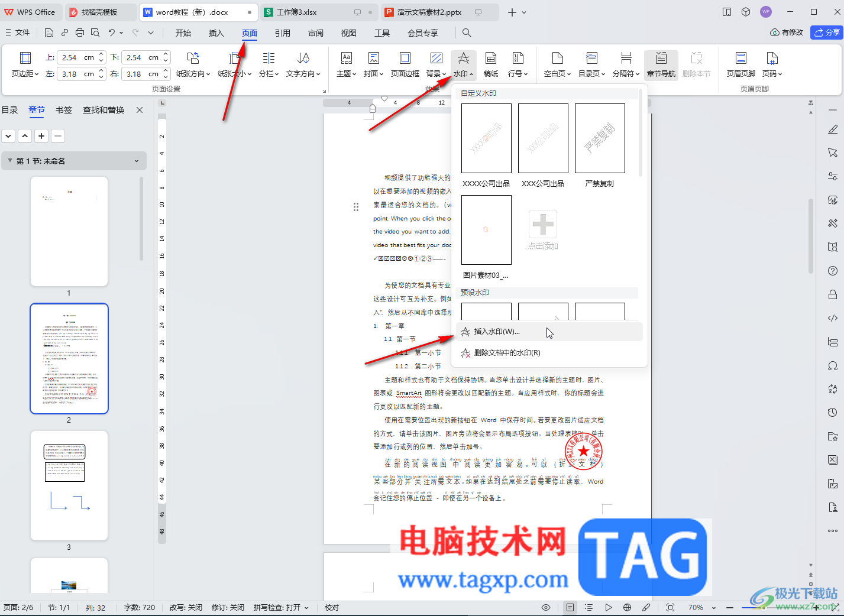Select the page 3 thumbnail
This screenshot has height=616, width=844.
click(69, 485)
